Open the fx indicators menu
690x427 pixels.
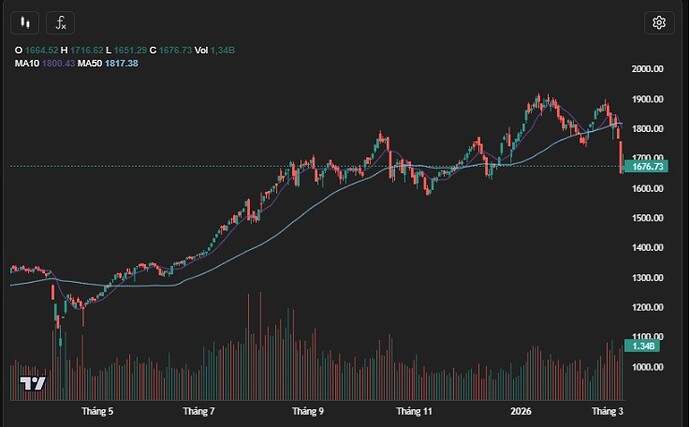[60, 23]
